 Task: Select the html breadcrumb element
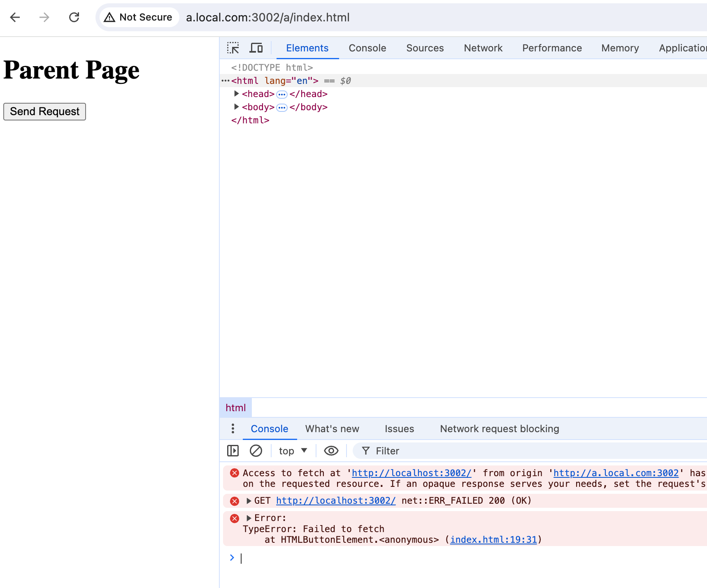[x=235, y=408]
